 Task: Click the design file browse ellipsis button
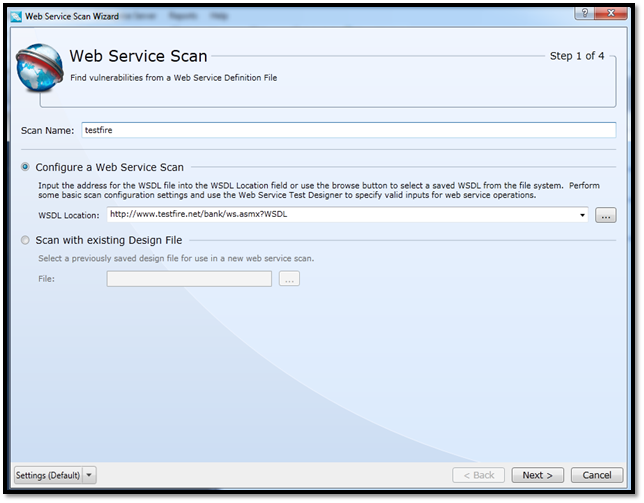289,279
